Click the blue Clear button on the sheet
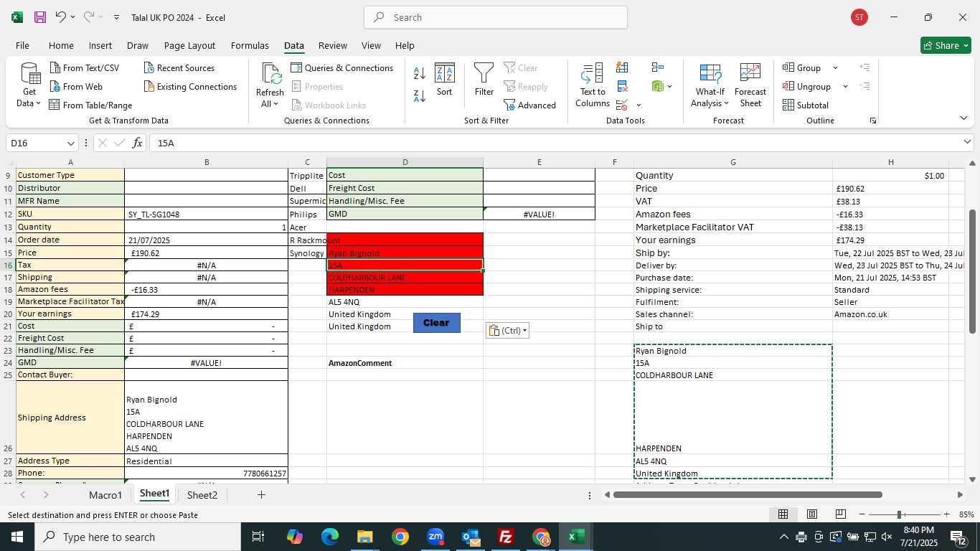 point(436,323)
